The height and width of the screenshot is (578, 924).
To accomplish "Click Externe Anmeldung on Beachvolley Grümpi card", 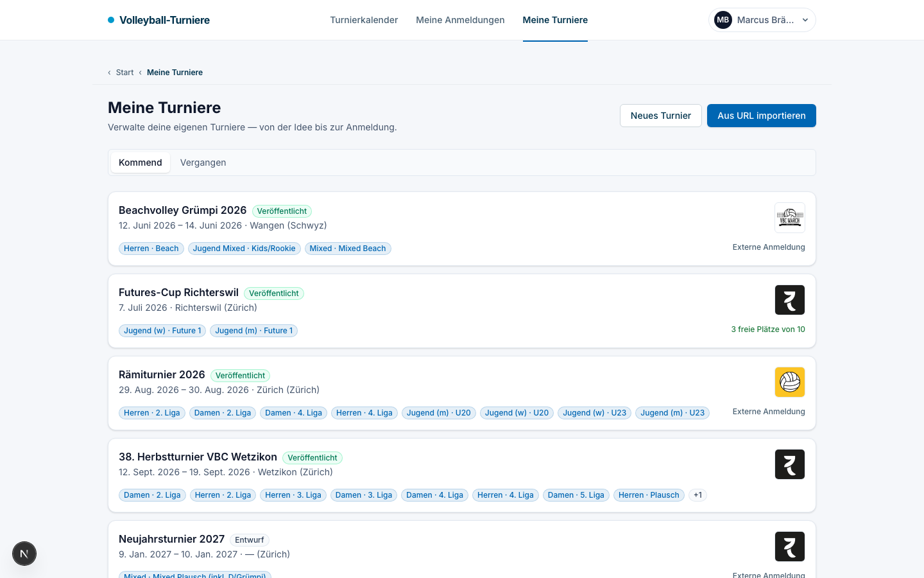I will coord(769,247).
